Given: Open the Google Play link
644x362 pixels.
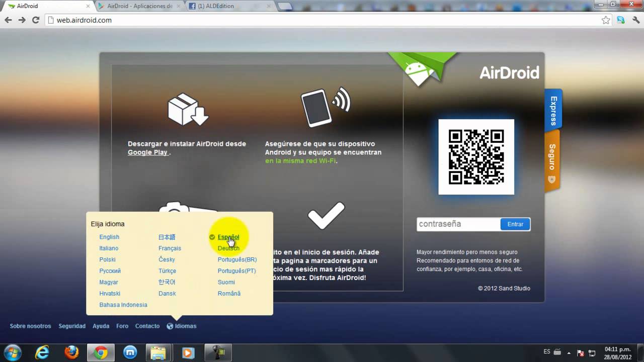Looking at the screenshot, I should (x=147, y=152).
